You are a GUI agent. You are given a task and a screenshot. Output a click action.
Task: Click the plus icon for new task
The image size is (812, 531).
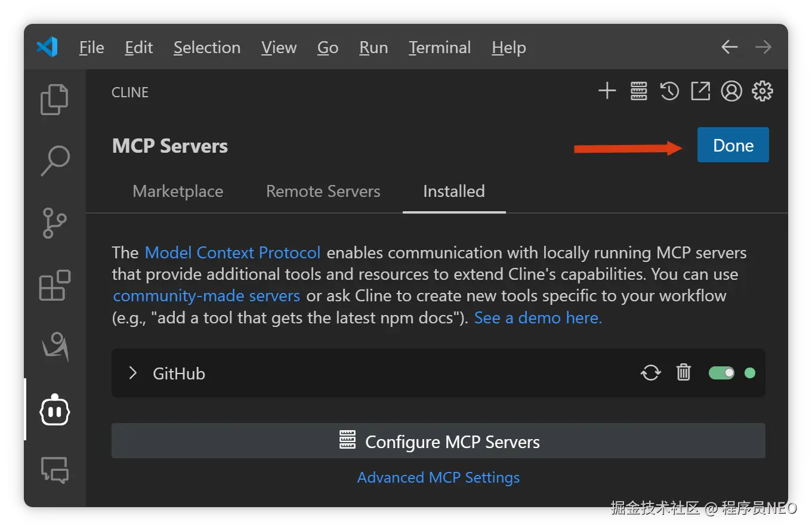pos(607,91)
